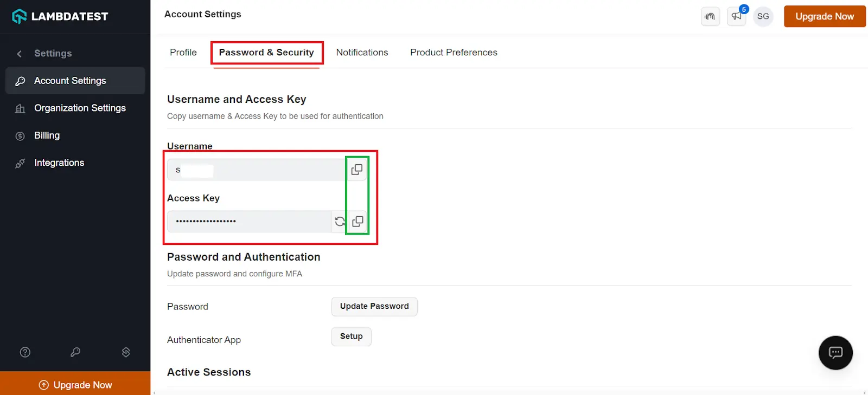This screenshot has width=868, height=395.
Task: Open the announcements megaphone icon with badge 5
Action: click(736, 16)
